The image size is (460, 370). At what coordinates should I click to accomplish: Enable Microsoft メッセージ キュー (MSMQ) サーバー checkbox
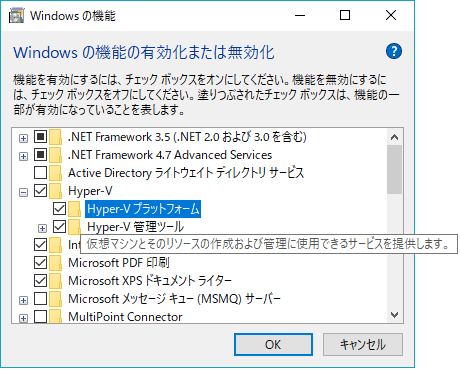tap(41, 299)
